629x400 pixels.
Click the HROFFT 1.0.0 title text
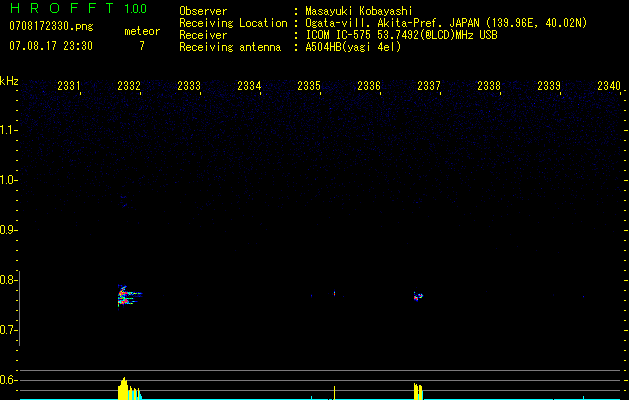78,8
